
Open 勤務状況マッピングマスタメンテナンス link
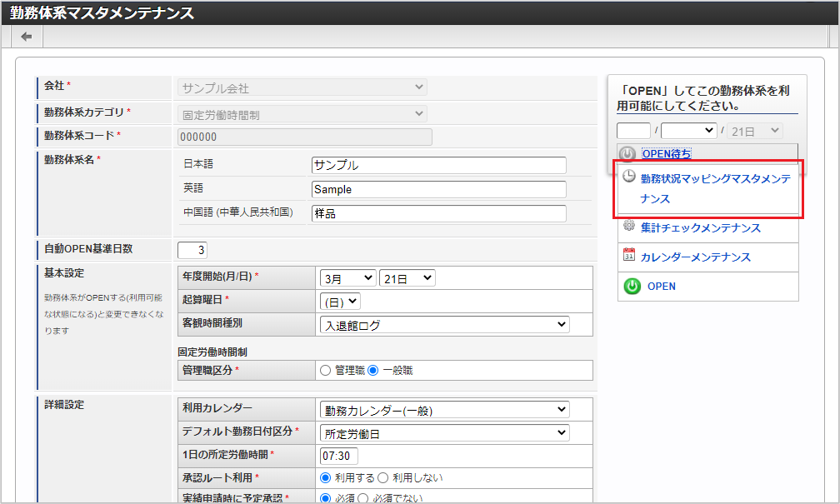click(x=715, y=188)
